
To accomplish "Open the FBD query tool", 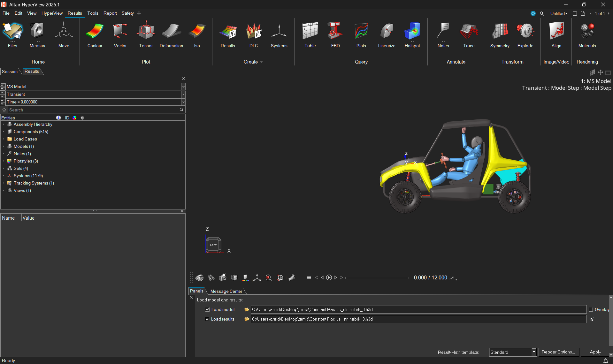I will click(335, 35).
